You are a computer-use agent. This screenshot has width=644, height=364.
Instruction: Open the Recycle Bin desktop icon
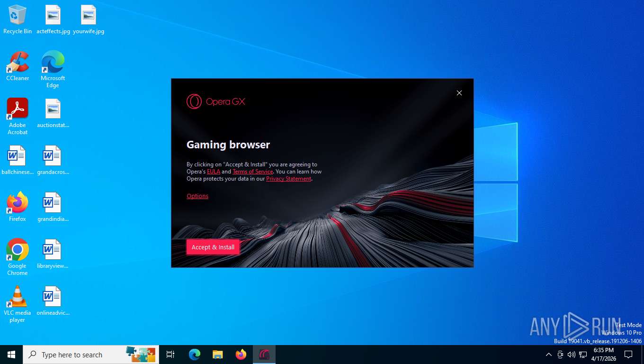tap(18, 19)
